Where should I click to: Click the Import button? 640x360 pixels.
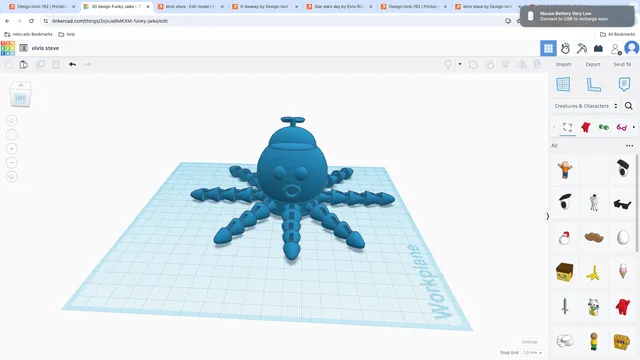pyautogui.click(x=563, y=64)
